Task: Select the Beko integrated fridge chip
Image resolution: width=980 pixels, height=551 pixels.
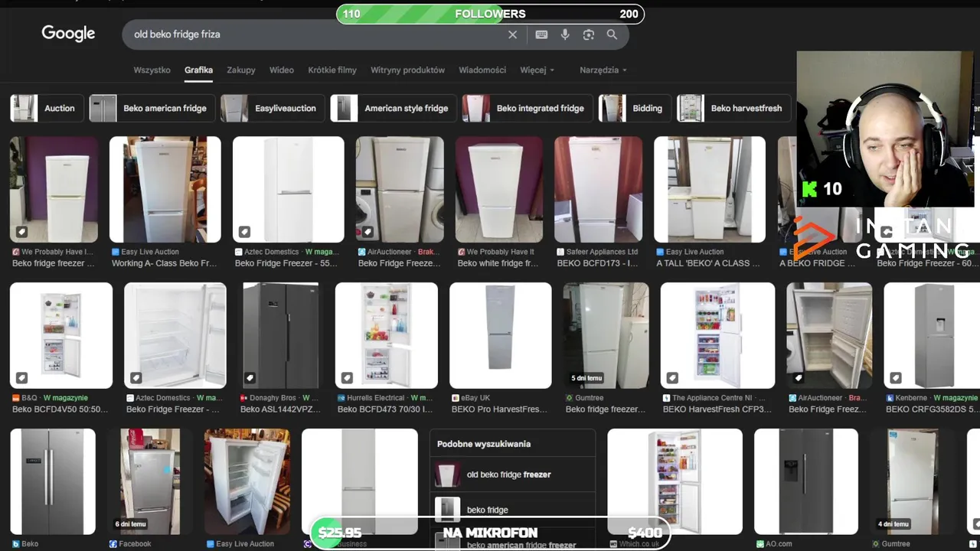Action: tap(527, 108)
